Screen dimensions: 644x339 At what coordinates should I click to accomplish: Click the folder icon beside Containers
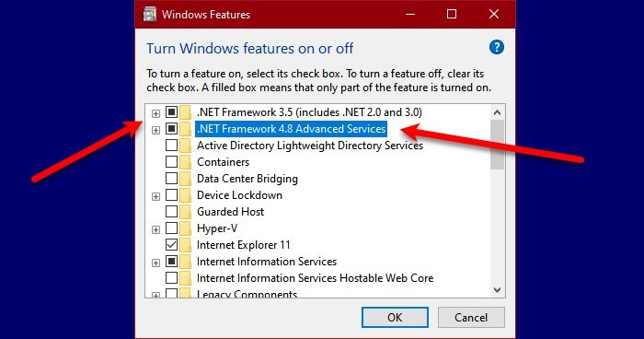[186, 162]
